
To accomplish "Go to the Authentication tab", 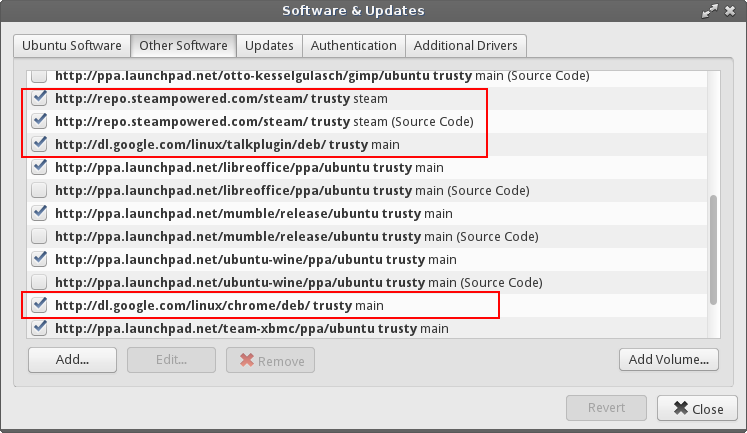I will pos(353,46).
